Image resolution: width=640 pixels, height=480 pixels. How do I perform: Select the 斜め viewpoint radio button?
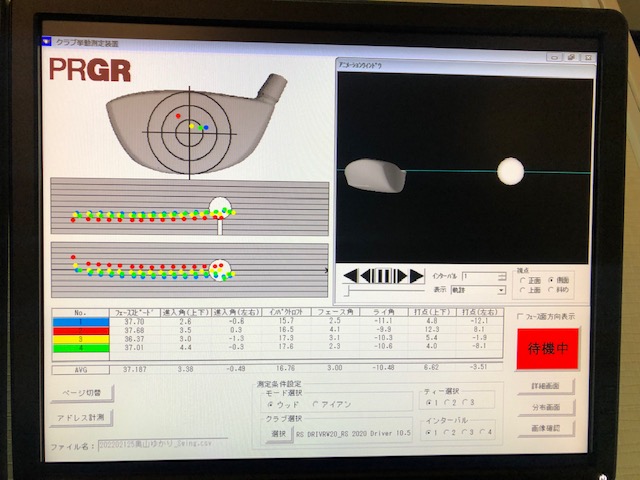pos(551,290)
